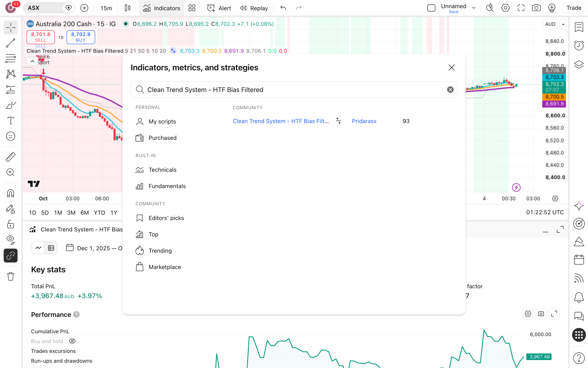Click the 8,701.8 SELL button
Image resolution: width=588 pixels, height=368 pixels.
point(41,37)
